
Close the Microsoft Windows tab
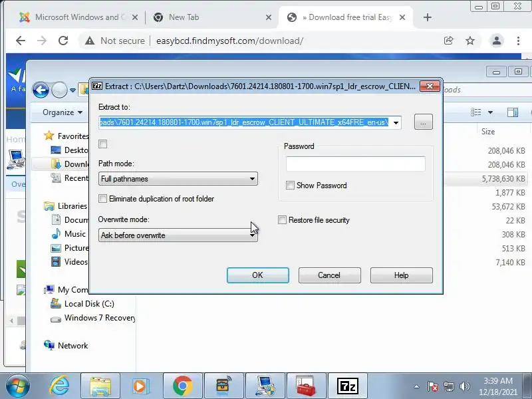135,17
